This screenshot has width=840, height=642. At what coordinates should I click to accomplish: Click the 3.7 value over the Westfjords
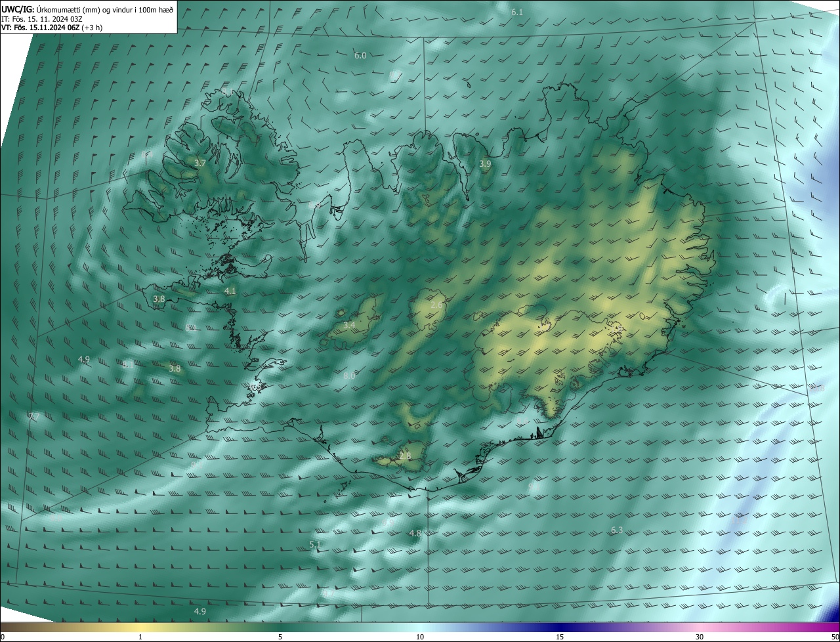pyautogui.click(x=201, y=163)
